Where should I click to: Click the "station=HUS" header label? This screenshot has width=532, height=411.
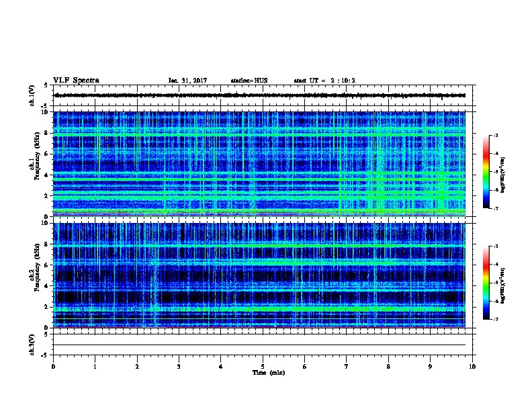pos(249,81)
